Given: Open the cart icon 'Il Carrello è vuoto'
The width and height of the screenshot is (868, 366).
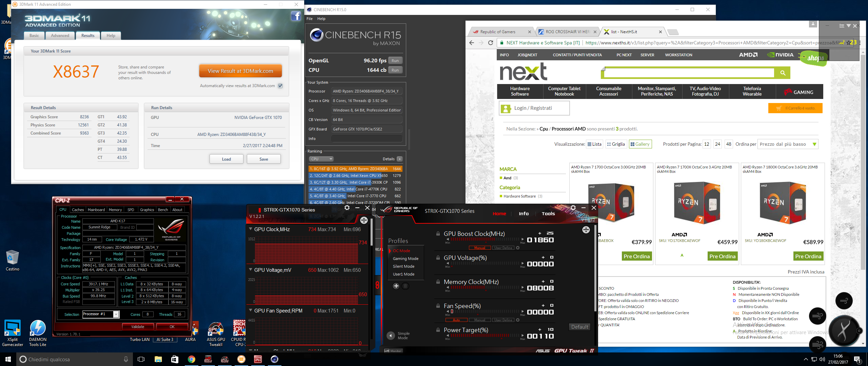Looking at the screenshot, I should (x=795, y=108).
